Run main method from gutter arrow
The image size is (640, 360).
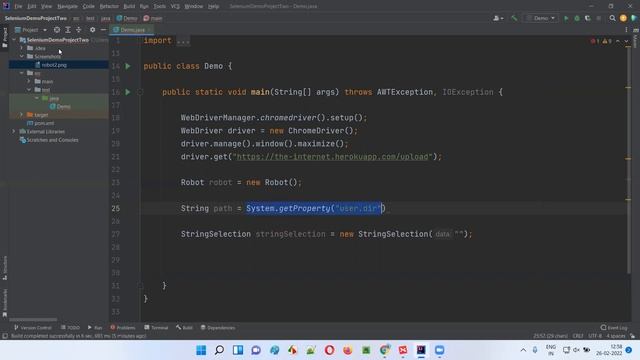pyautogui.click(x=128, y=92)
